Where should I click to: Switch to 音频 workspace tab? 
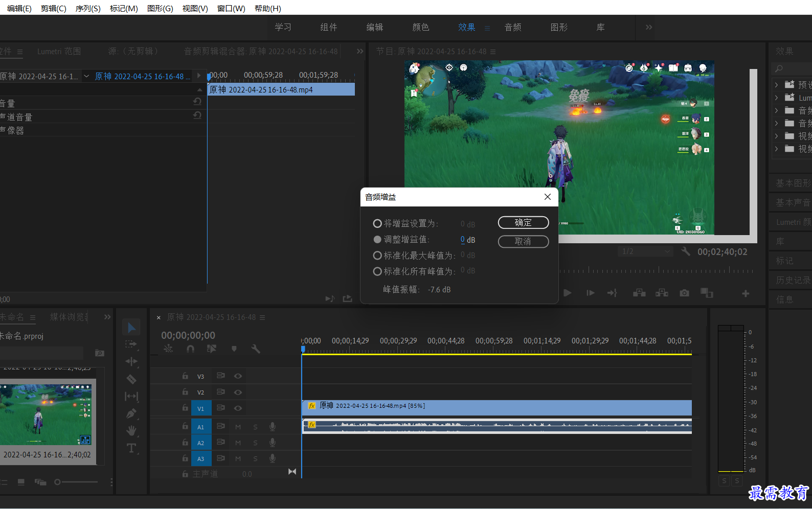pyautogui.click(x=513, y=27)
